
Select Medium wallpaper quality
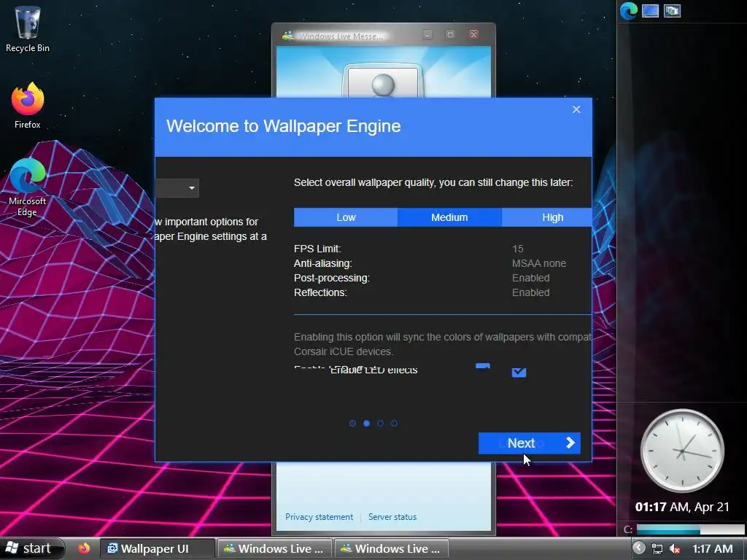(449, 217)
